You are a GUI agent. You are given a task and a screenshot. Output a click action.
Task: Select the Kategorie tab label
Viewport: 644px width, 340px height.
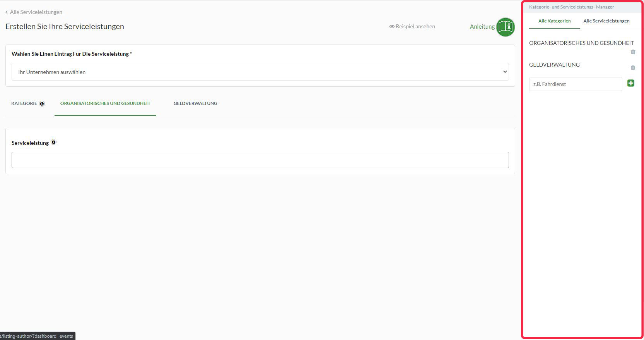(x=24, y=103)
